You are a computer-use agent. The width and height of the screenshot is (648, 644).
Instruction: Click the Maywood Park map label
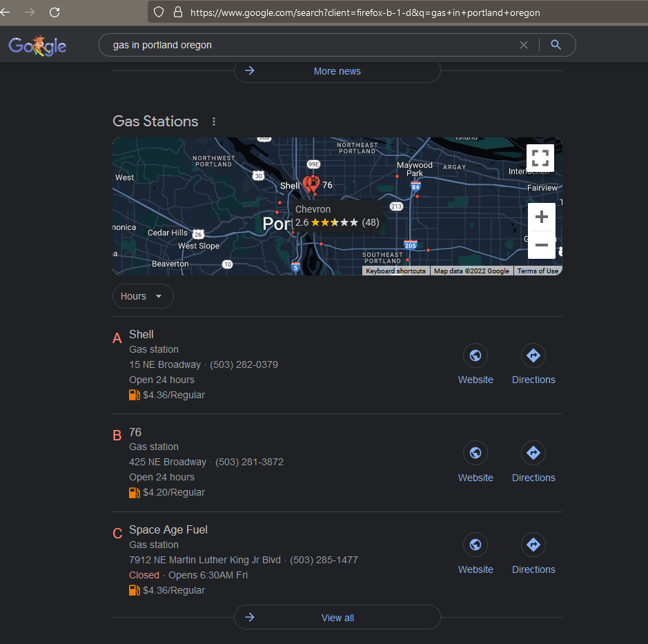click(x=415, y=169)
